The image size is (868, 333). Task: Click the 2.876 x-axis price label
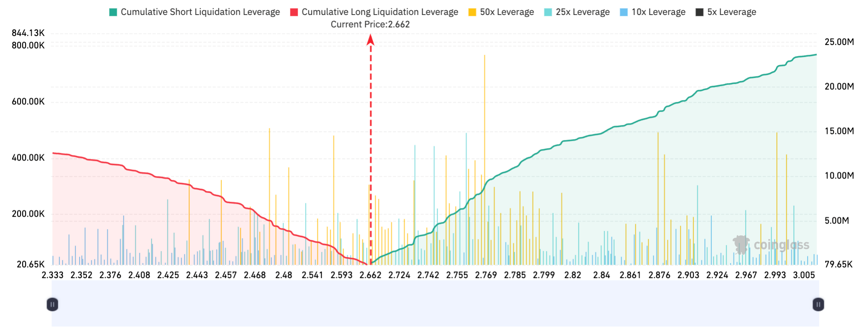(x=659, y=275)
